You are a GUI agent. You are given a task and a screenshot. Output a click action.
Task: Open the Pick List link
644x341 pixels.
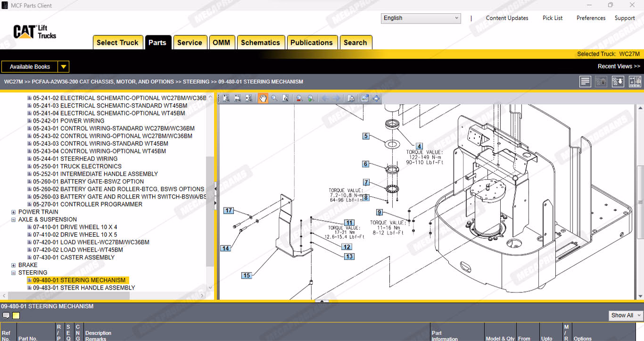tap(552, 18)
